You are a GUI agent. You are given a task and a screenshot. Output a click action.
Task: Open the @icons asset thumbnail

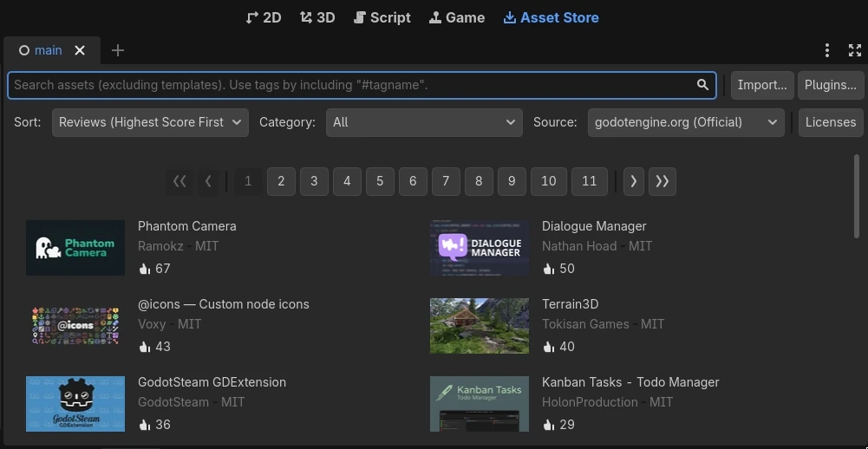click(x=75, y=326)
